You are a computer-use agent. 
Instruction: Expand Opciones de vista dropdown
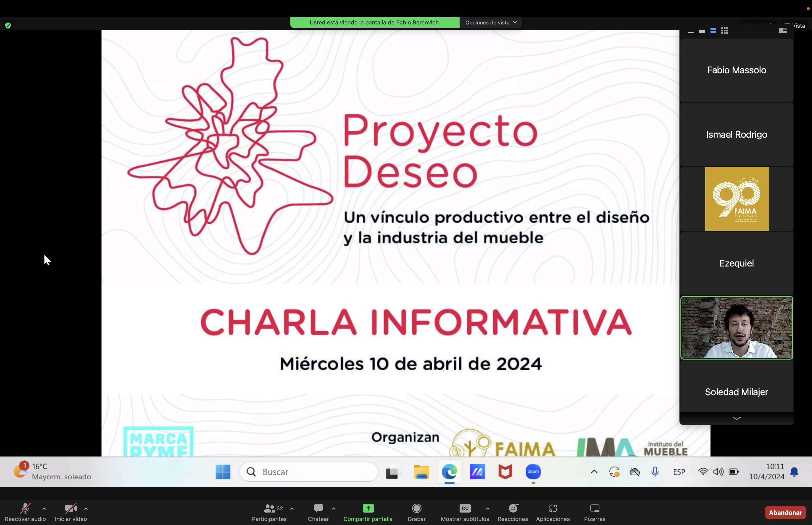coord(490,23)
